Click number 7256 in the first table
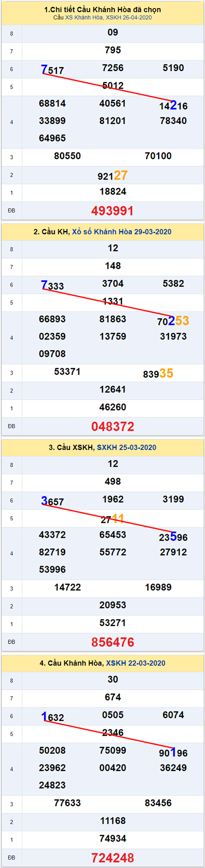This screenshot has width=205, height=868. coord(113,68)
